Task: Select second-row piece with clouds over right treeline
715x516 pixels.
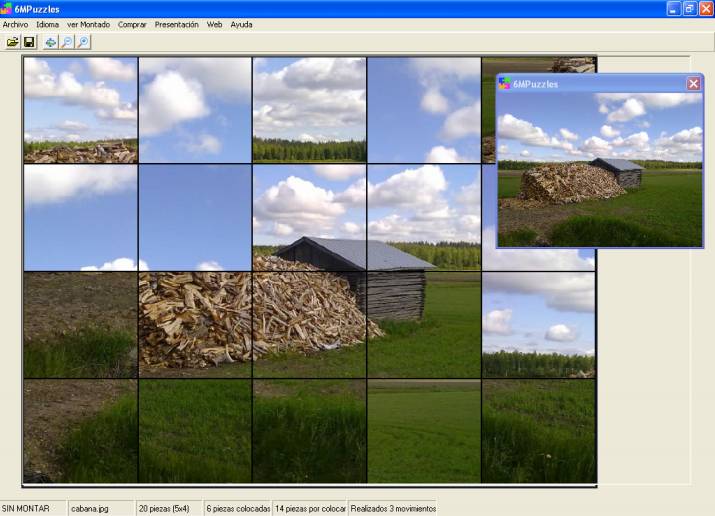Action: [x=424, y=218]
